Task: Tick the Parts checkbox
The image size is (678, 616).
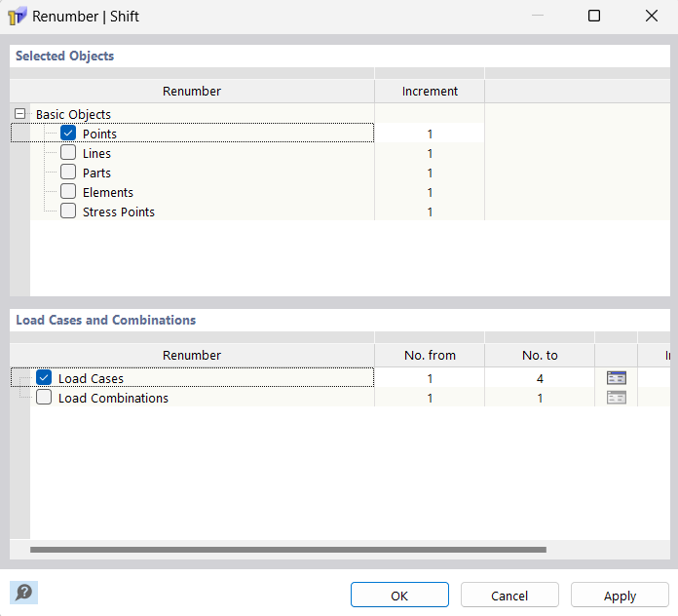Action: [x=68, y=173]
